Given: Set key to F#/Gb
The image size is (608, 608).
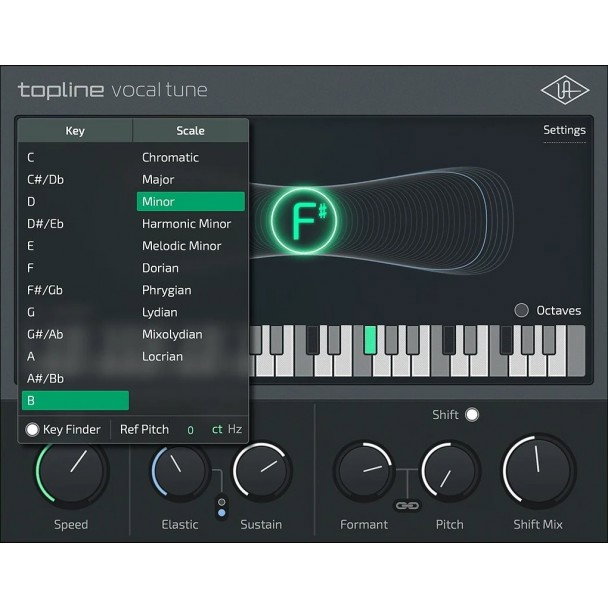Looking at the screenshot, I should [x=75, y=290].
